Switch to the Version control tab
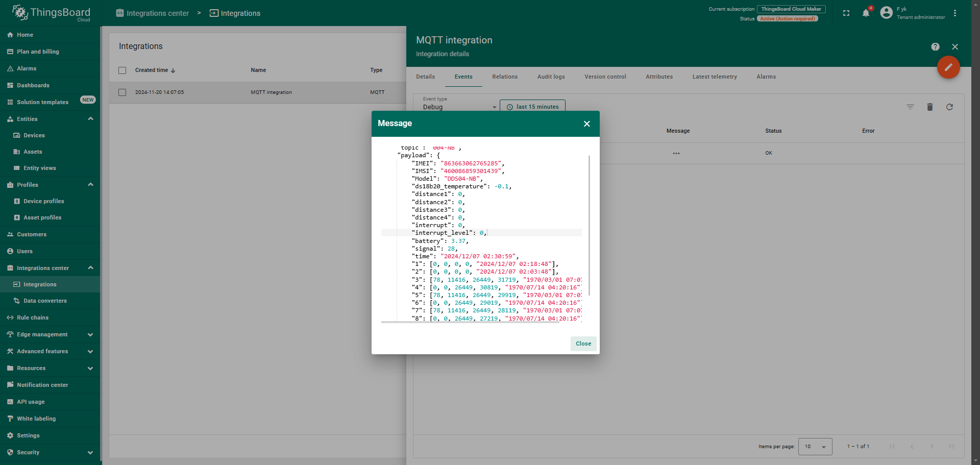Image resolution: width=980 pixels, height=465 pixels. click(605, 77)
